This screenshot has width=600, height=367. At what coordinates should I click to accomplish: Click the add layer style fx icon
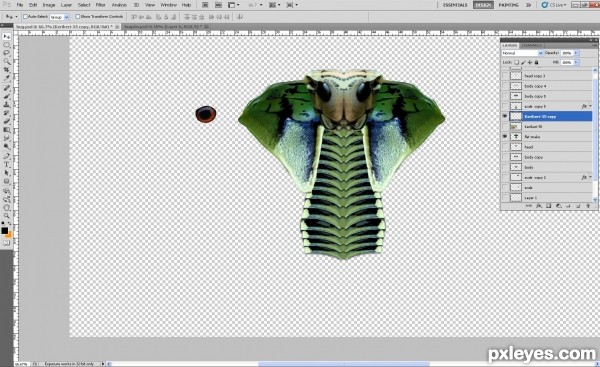(539, 206)
